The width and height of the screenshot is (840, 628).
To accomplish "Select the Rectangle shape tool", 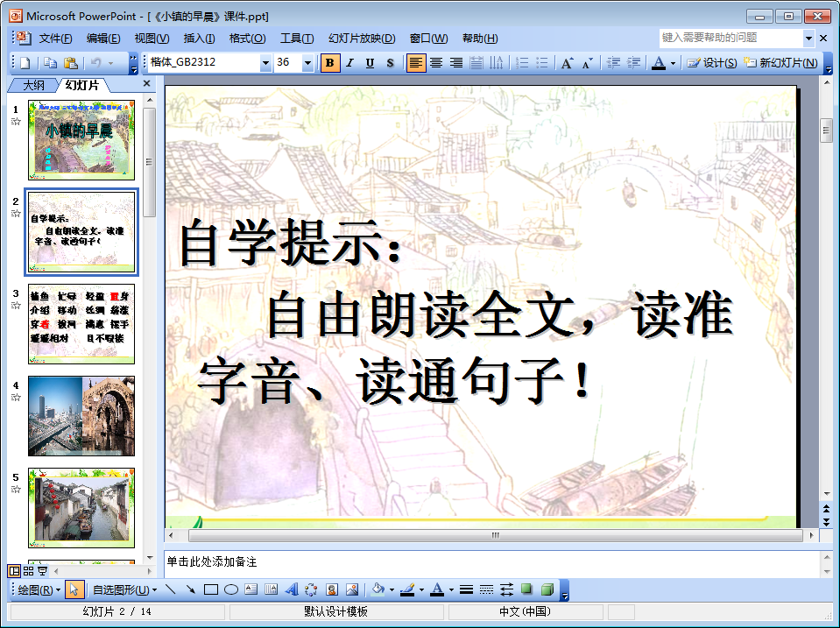I will coord(211,590).
